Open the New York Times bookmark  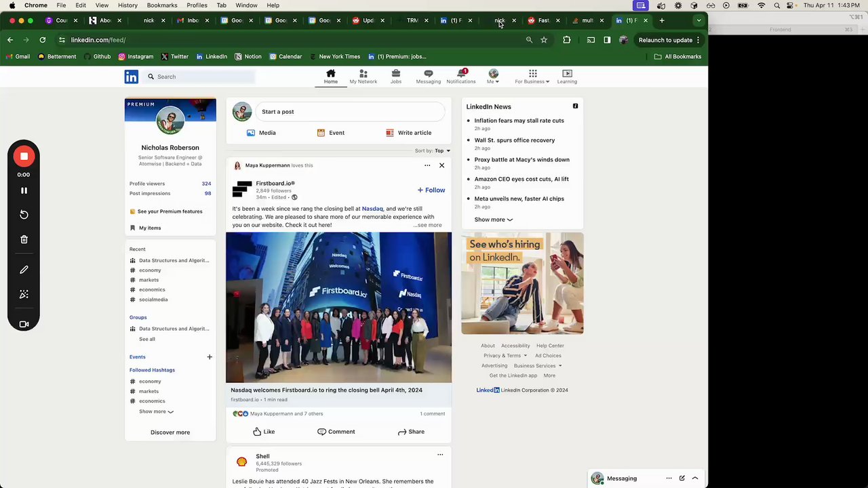[x=335, y=57]
